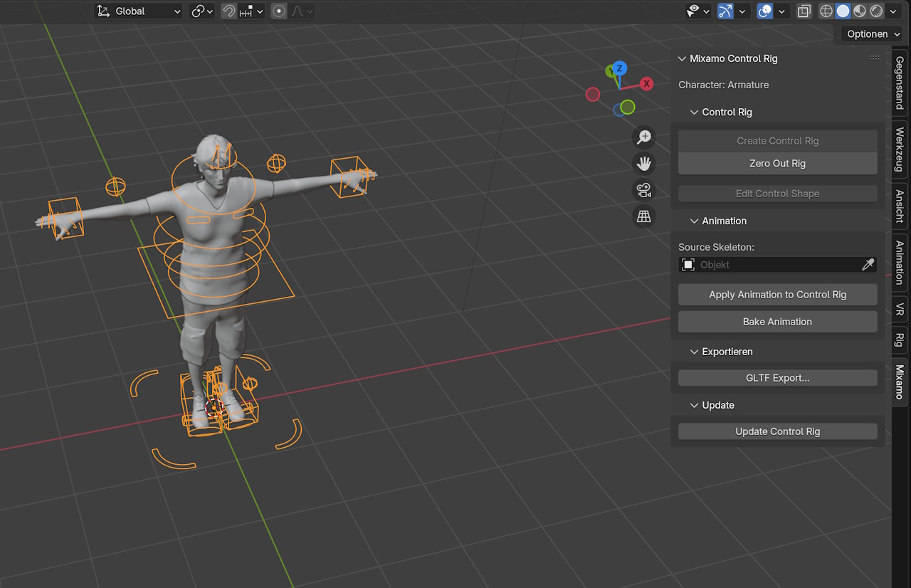Toggle snapping magnet icon
Image resolution: width=911 pixels, height=588 pixels.
(229, 11)
